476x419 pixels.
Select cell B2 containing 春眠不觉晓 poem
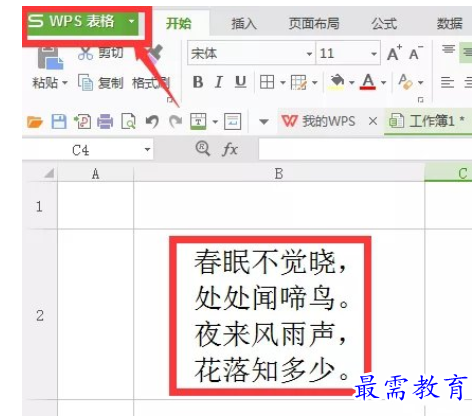279,314
